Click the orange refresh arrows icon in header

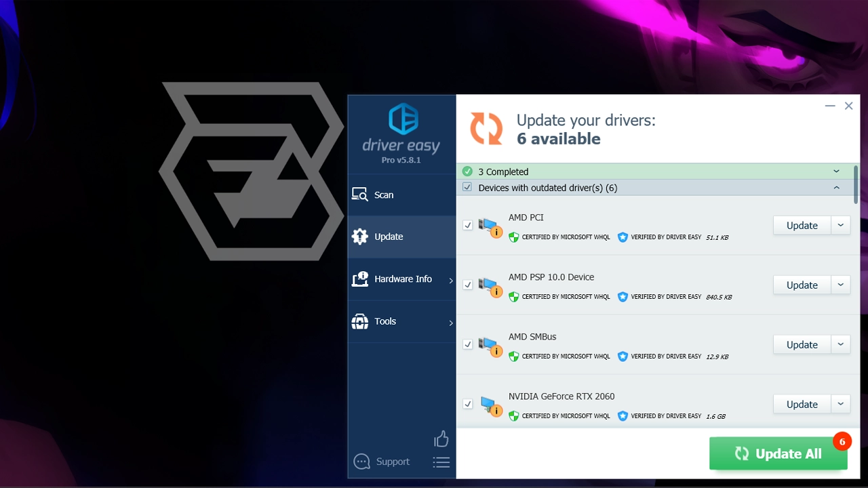pyautogui.click(x=486, y=129)
